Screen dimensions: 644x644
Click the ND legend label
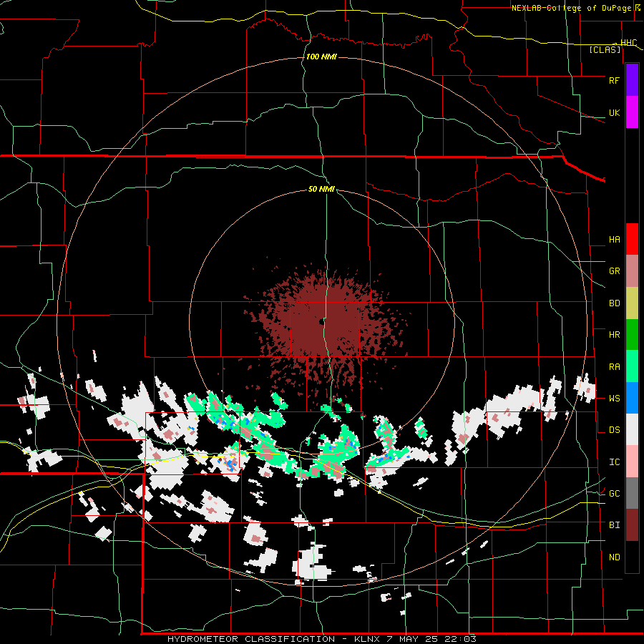614,557
